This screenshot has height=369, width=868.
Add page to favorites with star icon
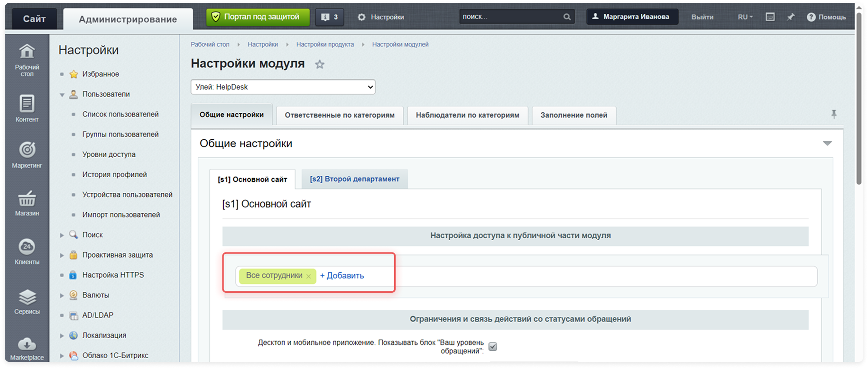(x=320, y=64)
